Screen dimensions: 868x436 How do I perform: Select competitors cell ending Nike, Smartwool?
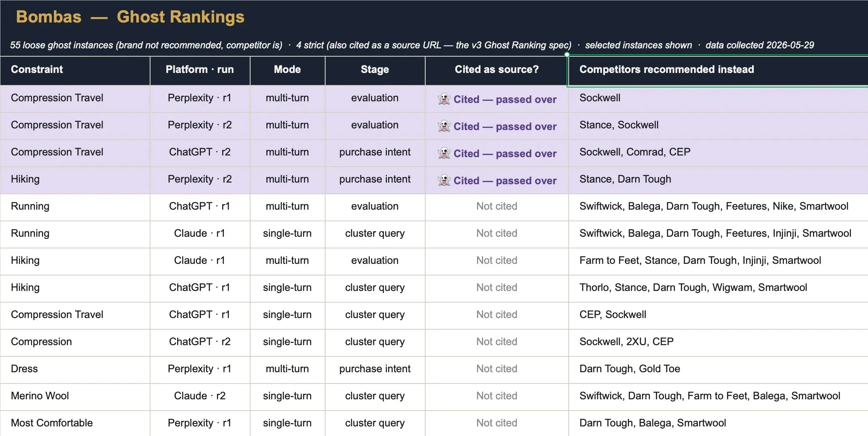click(718, 207)
